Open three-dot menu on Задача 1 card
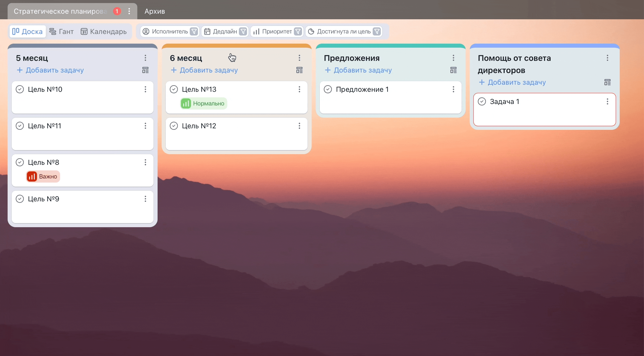The width and height of the screenshot is (644, 356). click(608, 101)
